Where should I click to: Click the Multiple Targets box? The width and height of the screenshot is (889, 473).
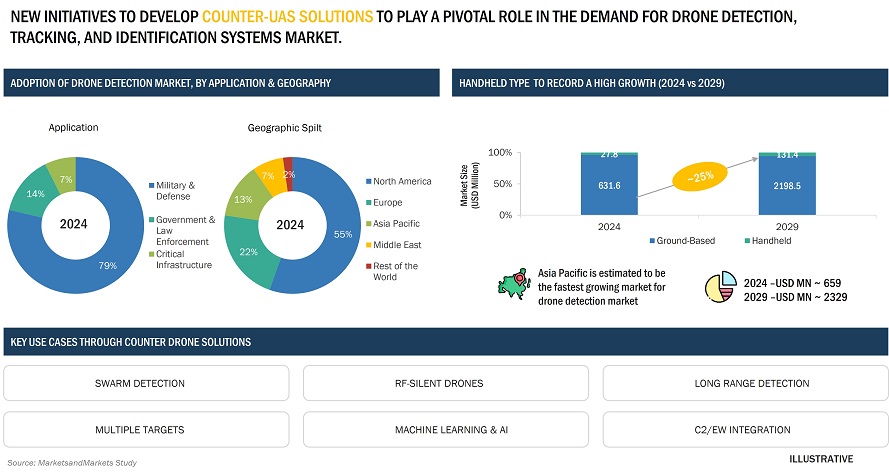[146, 430]
